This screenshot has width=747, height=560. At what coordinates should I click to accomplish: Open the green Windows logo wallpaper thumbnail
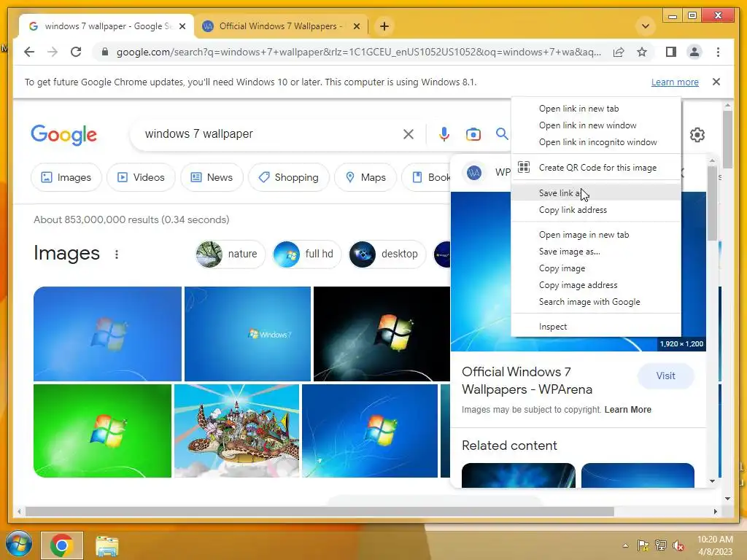[x=102, y=431]
